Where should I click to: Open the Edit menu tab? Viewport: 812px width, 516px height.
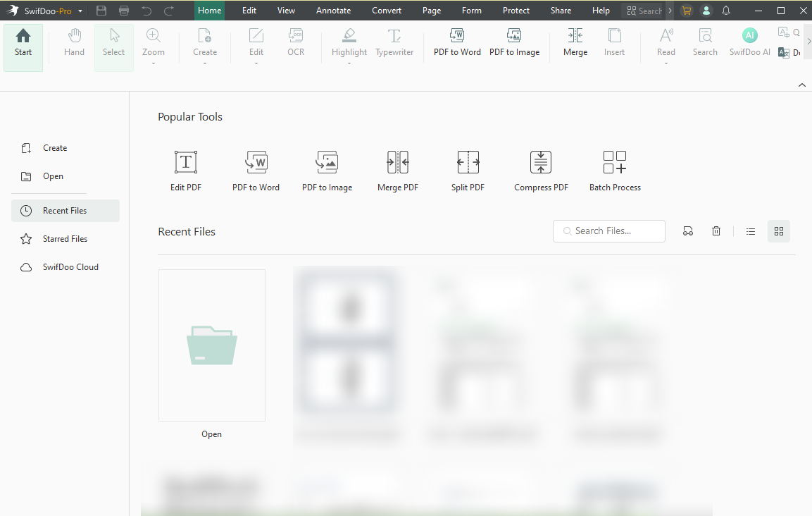tap(249, 11)
